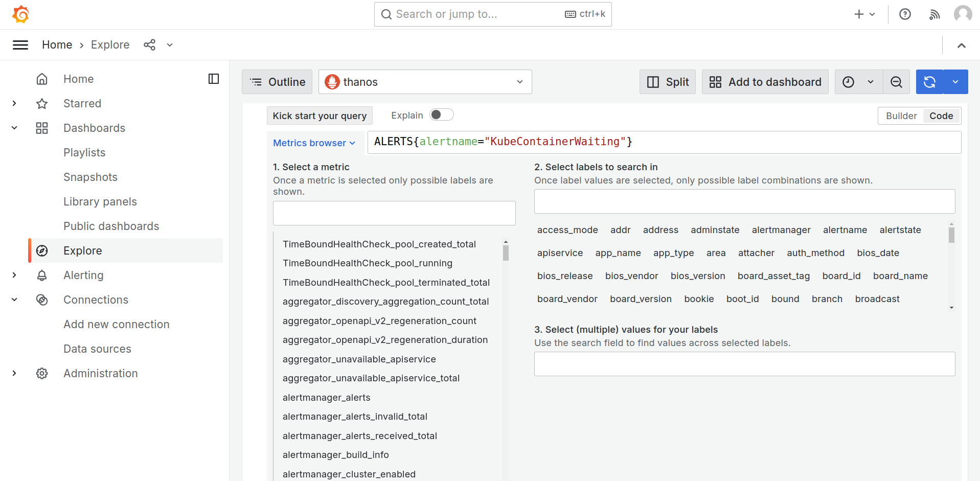Screen dimensions: 980x481
Task: Expand the Alerting section arrow
Action: (x=14, y=275)
